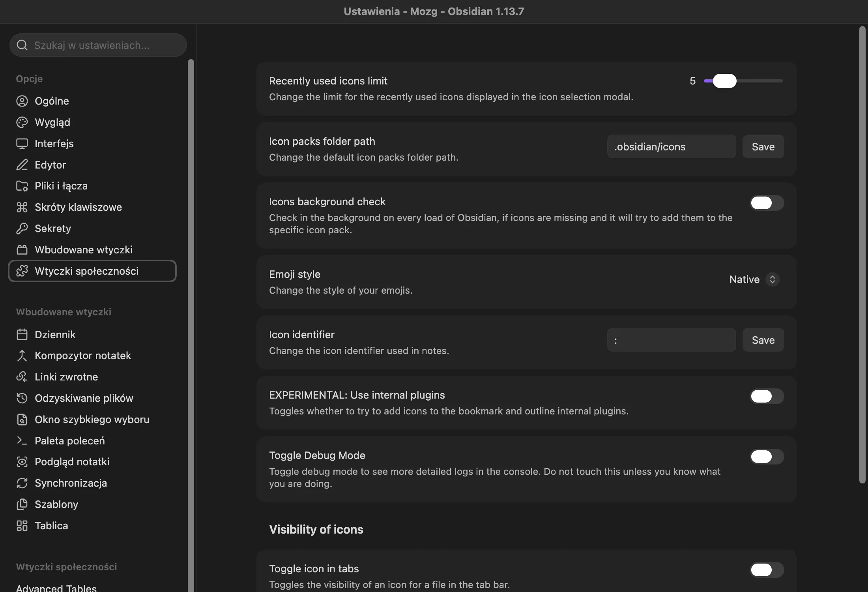Click the Odzyskiwanie plików clock icon
868x592 pixels.
click(x=22, y=398)
